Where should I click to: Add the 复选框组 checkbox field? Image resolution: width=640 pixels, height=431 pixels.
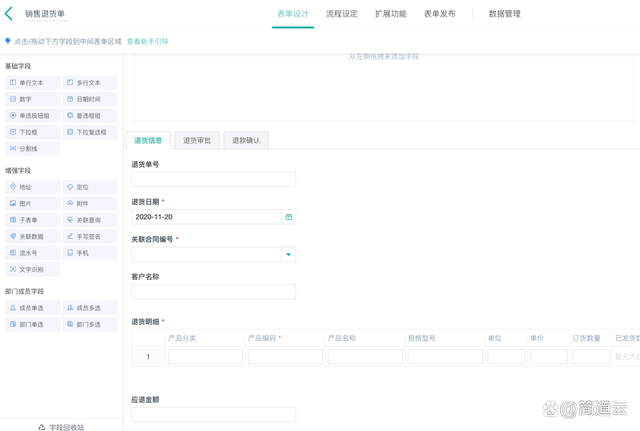(x=89, y=116)
